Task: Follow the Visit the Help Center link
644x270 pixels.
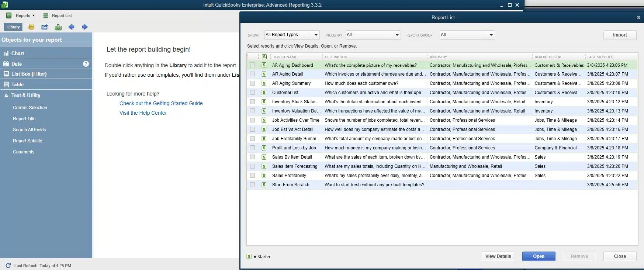Action: pyautogui.click(x=143, y=113)
